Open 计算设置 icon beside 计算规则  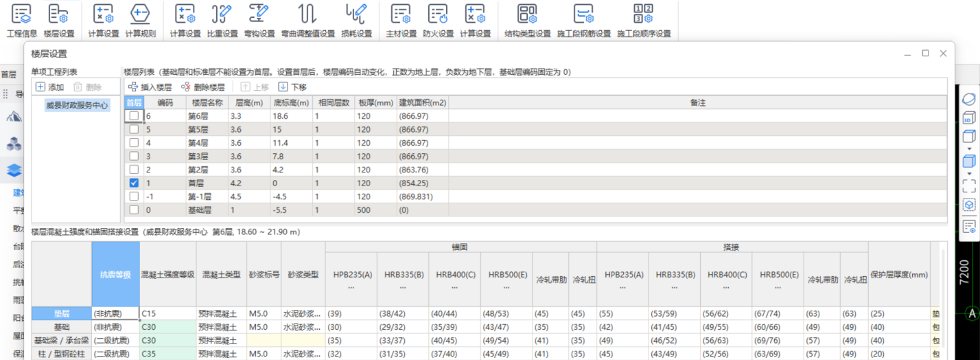103,13
